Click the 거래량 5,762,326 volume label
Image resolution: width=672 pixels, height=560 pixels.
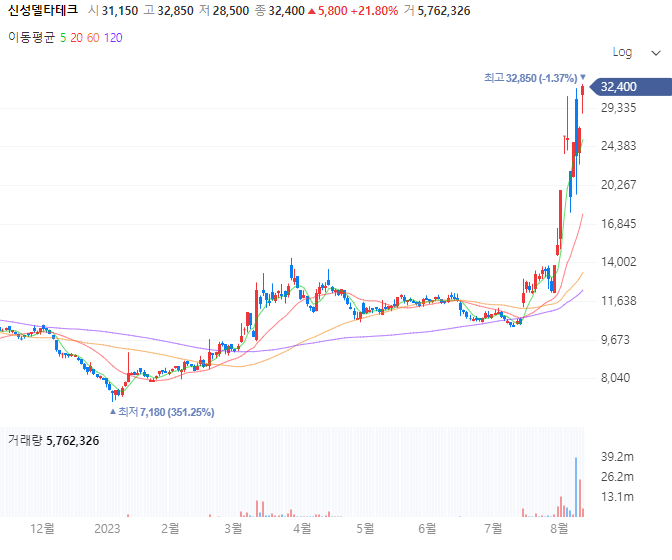tap(54, 440)
